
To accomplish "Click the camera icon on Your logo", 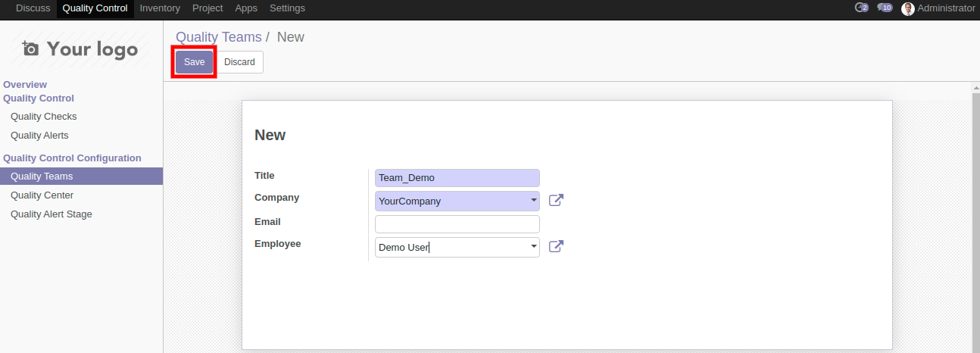I will click(x=31, y=49).
